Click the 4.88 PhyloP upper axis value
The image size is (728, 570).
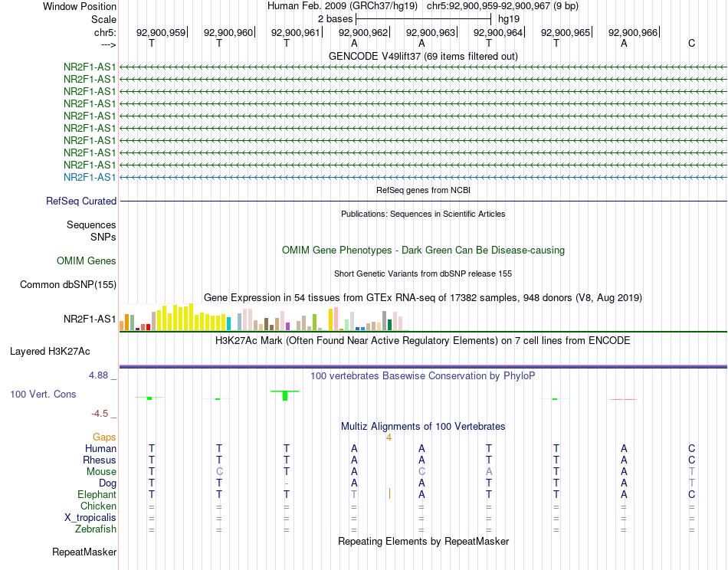98,375
